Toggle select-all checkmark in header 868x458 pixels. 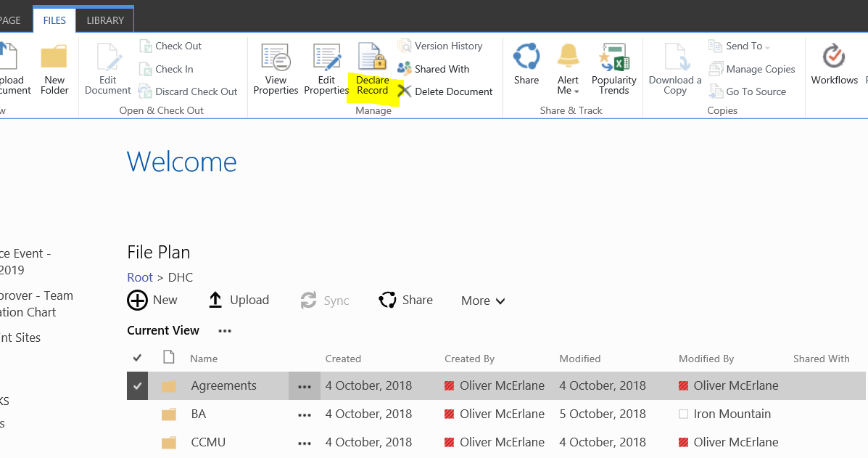click(137, 359)
